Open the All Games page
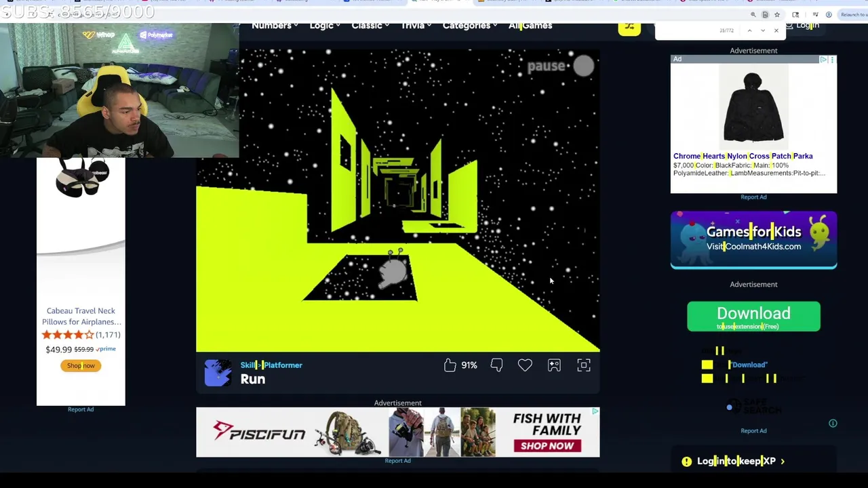Viewport: 868px width, 488px height. coord(530,26)
